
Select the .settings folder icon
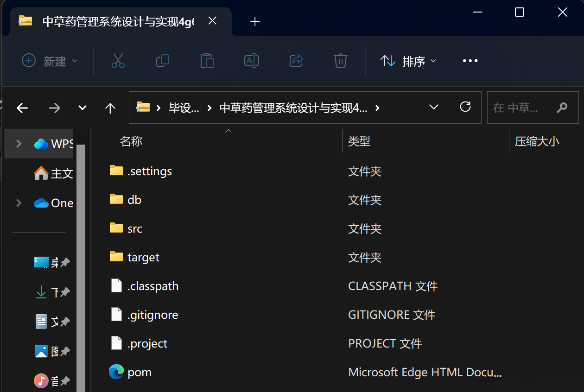116,171
